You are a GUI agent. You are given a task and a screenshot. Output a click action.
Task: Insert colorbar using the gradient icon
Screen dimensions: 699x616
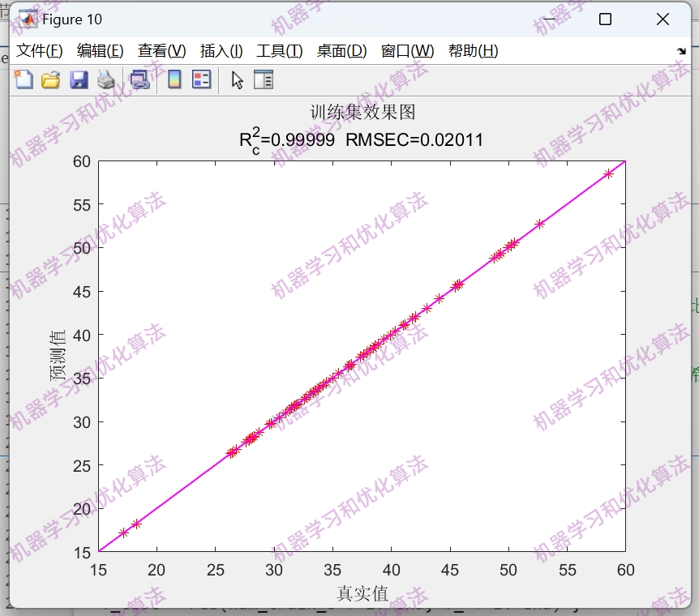(x=174, y=80)
